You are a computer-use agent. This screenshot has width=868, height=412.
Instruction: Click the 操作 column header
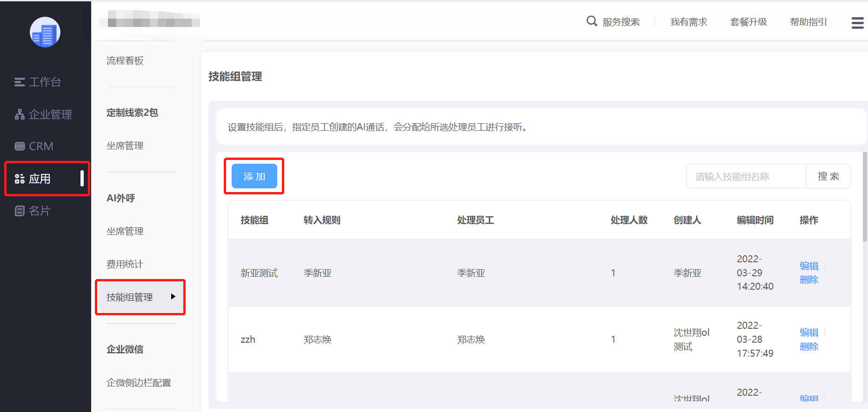click(x=809, y=220)
